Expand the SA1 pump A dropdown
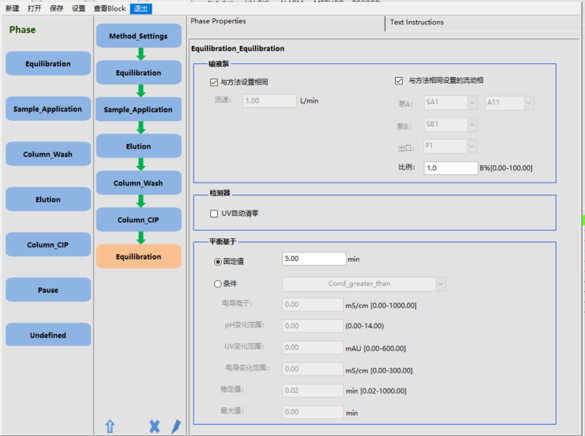The width and height of the screenshot is (585, 436). (x=450, y=102)
